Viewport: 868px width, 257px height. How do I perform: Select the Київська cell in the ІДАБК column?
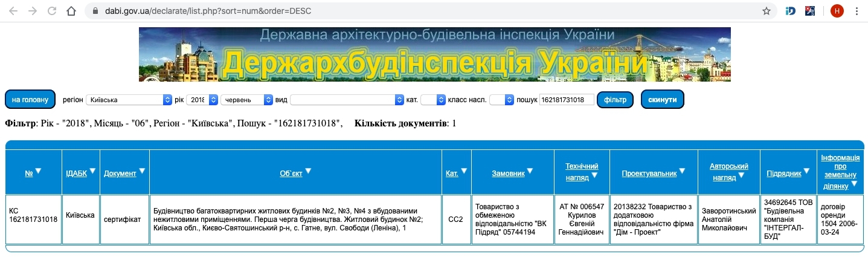[81, 219]
